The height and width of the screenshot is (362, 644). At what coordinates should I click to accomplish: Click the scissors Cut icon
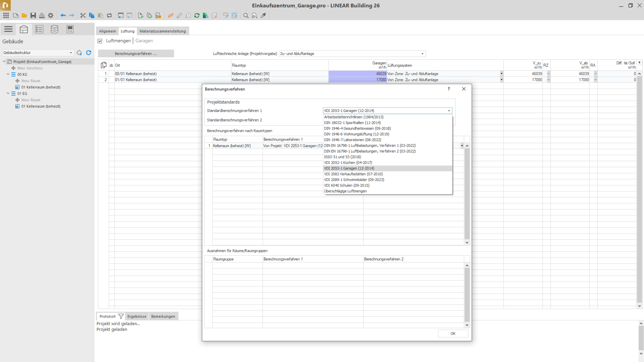click(x=83, y=16)
